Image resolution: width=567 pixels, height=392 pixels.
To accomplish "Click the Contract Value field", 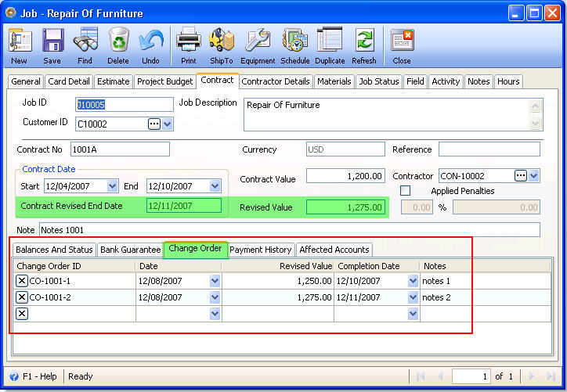I will (x=345, y=176).
